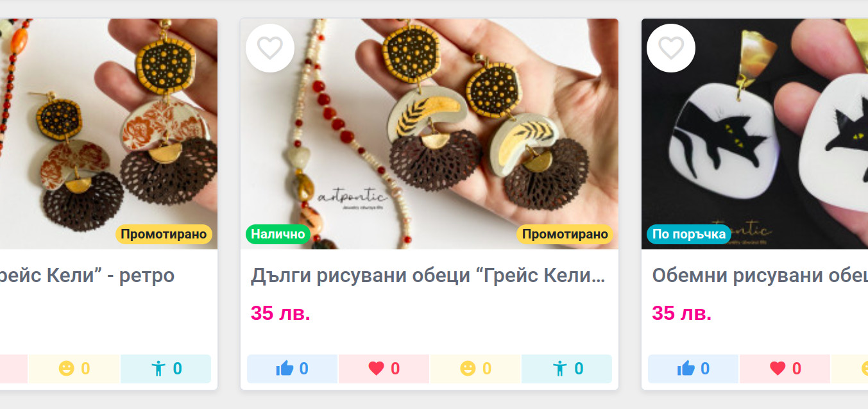This screenshot has width=868, height=409.
Task: Open "Обемни рисувани" product title link
Action: coord(760,276)
